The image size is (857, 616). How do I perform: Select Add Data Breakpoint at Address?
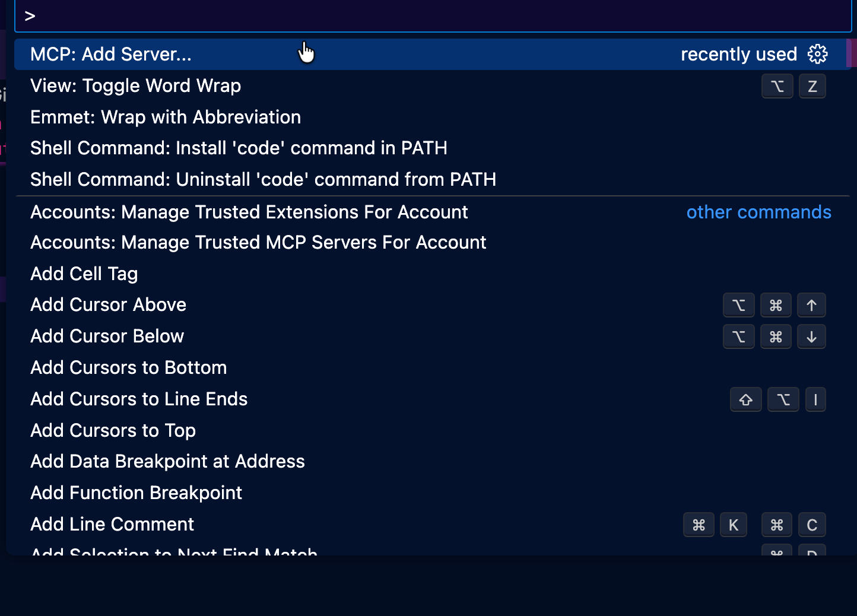(167, 462)
